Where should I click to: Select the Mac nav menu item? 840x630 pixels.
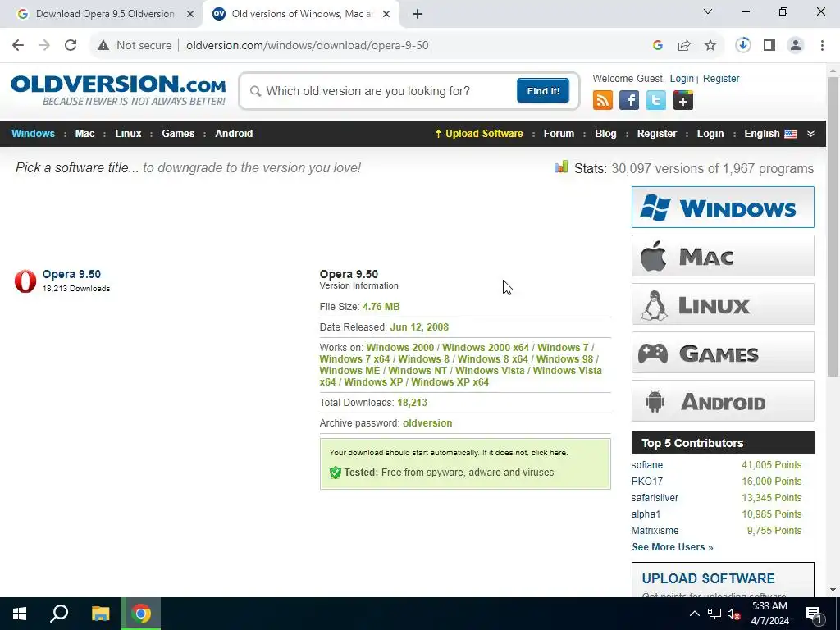84,134
